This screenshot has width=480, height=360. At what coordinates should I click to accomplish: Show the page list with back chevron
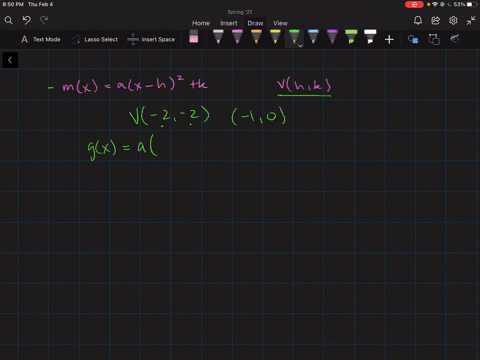coord(10,60)
